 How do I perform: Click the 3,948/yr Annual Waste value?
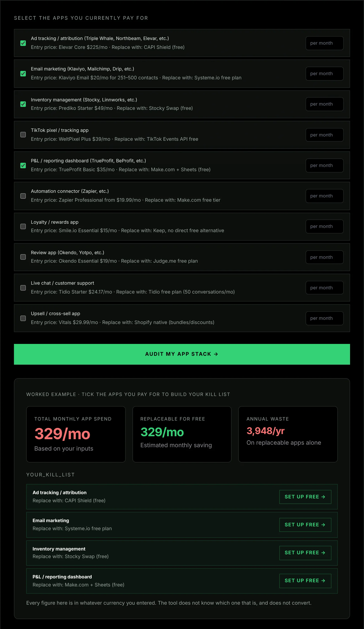266,431
